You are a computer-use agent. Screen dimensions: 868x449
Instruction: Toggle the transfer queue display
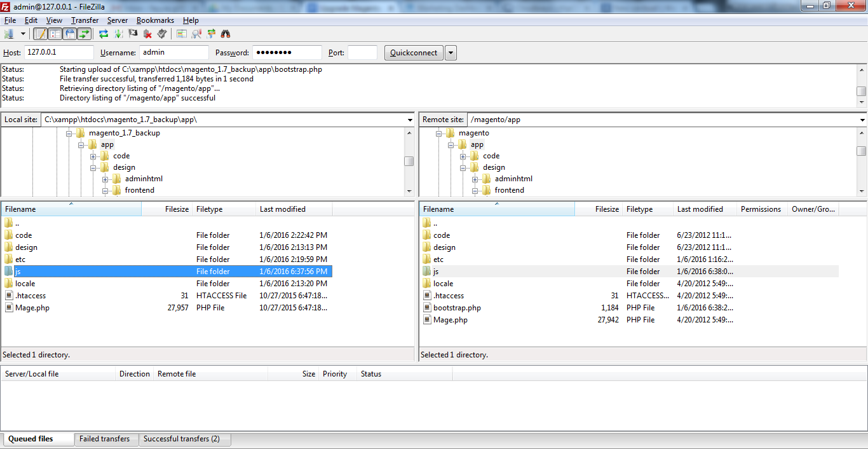[x=84, y=34]
